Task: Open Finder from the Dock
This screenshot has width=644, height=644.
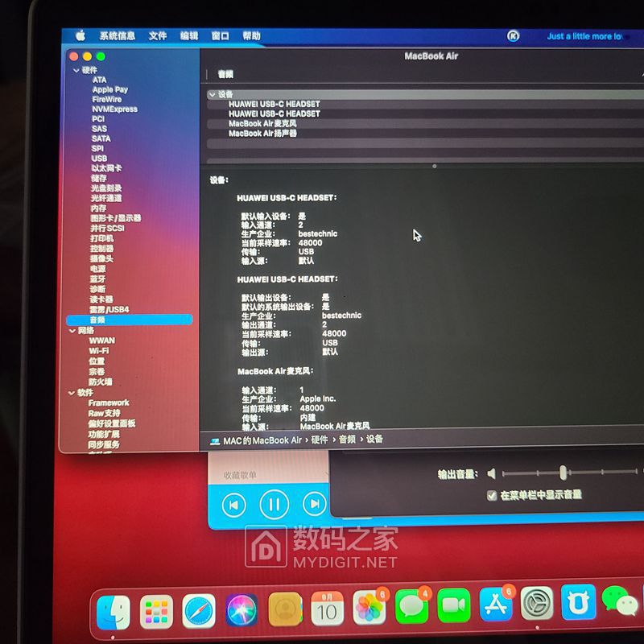Action: [x=114, y=613]
